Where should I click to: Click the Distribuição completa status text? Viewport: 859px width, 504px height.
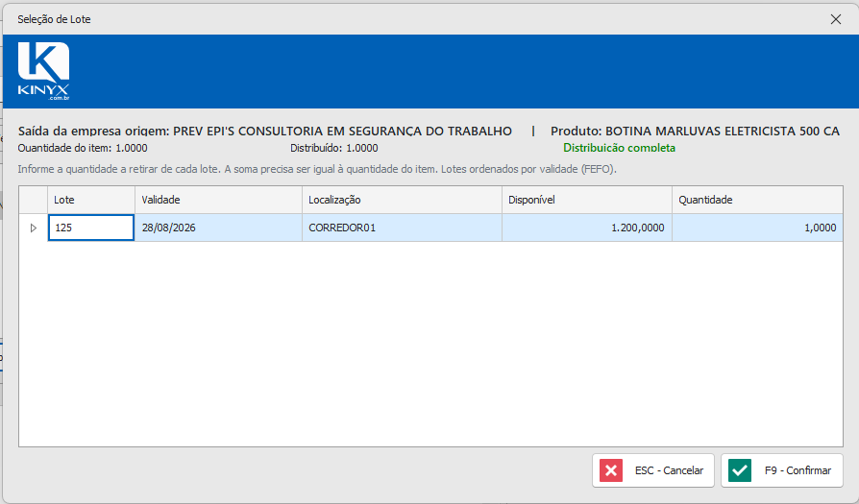tap(619, 148)
